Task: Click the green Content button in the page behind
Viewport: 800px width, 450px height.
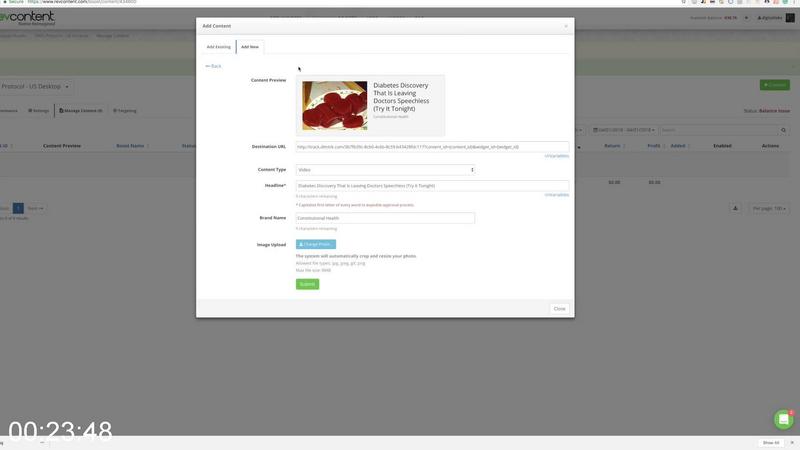Action: click(x=774, y=85)
